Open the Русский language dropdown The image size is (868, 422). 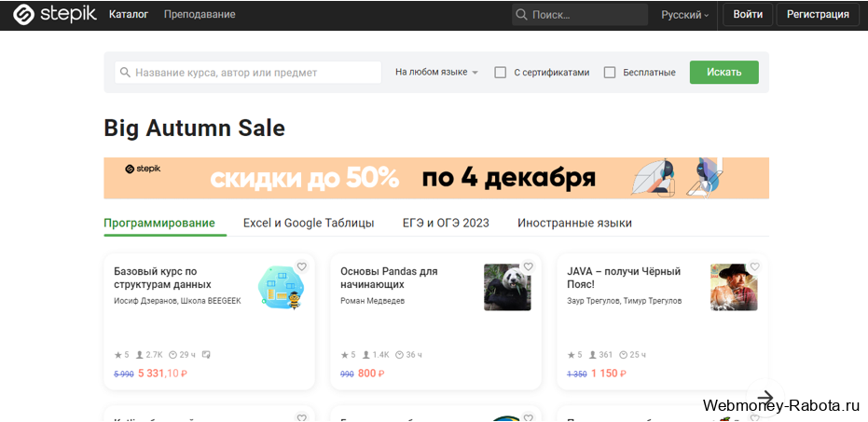click(684, 15)
